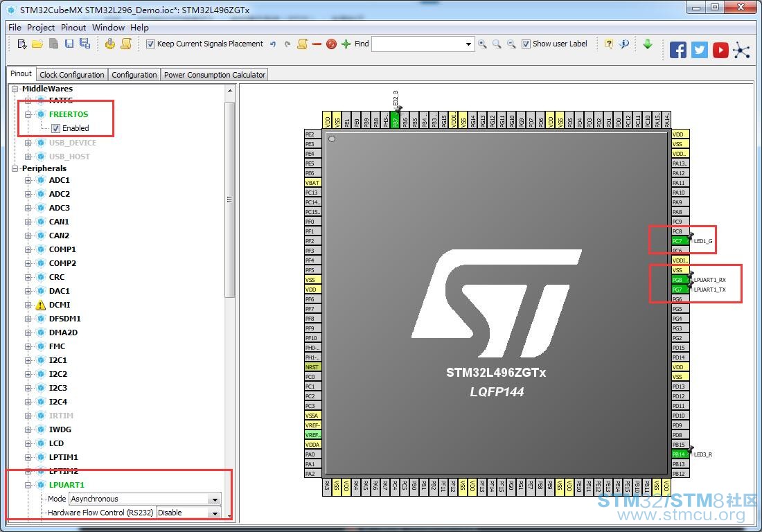Viewport: 762px width, 532px height.
Task: Toggle Show user Label checkbox
Action: (526, 44)
